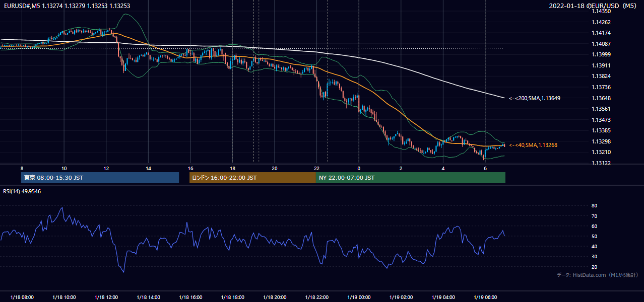Image resolution: width=644 pixels, height=302 pixels.
Task: Click the 1/18 08:00 time axis label
Action: tap(22, 297)
